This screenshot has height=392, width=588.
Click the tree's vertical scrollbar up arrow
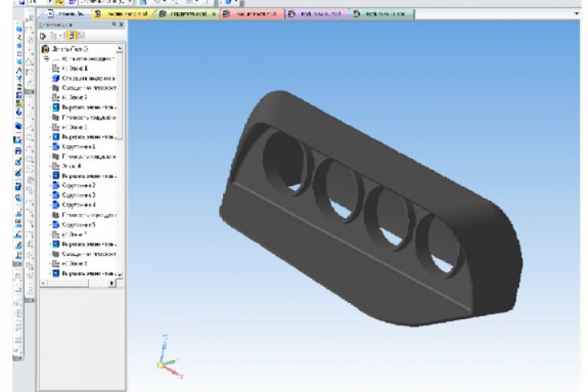(119, 49)
